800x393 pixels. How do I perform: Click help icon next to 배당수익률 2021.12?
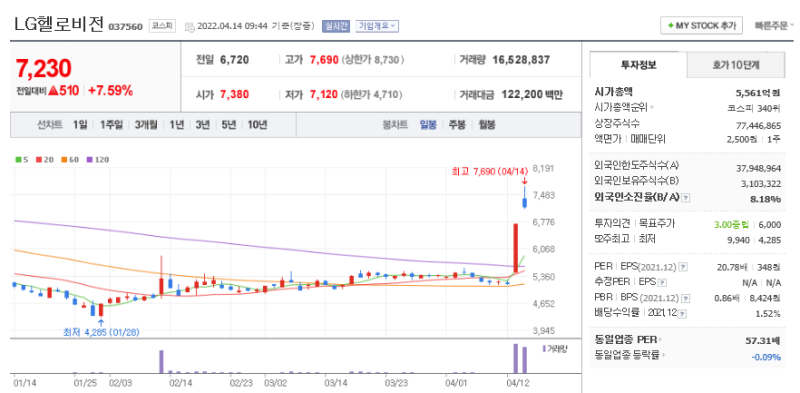pyautogui.click(x=683, y=313)
